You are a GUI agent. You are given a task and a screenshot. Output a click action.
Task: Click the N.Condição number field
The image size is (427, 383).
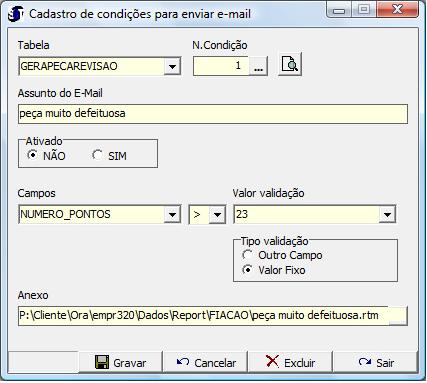tap(221, 66)
